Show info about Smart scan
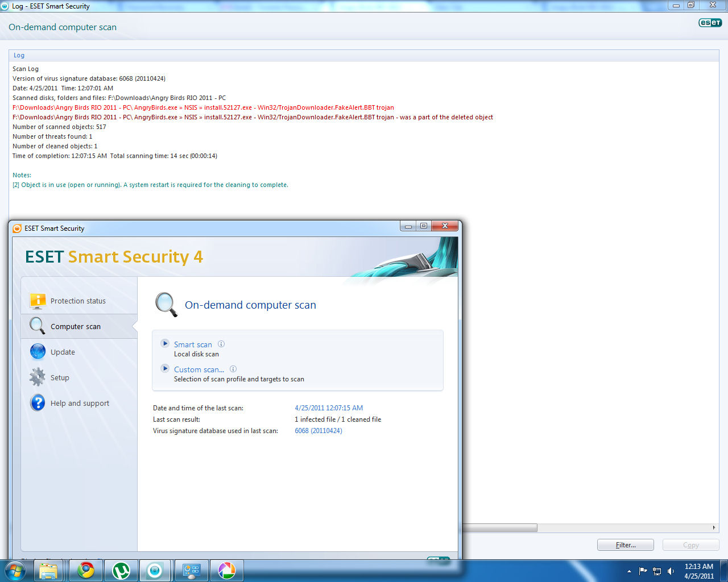Viewport: 728px width, 582px height. [x=221, y=344]
